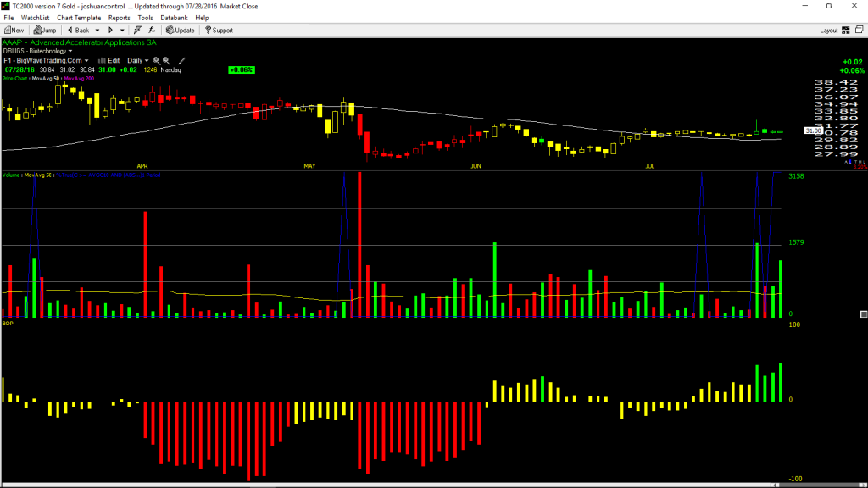Click the Update databank button
This screenshot has width=868, height=488.
181,30
